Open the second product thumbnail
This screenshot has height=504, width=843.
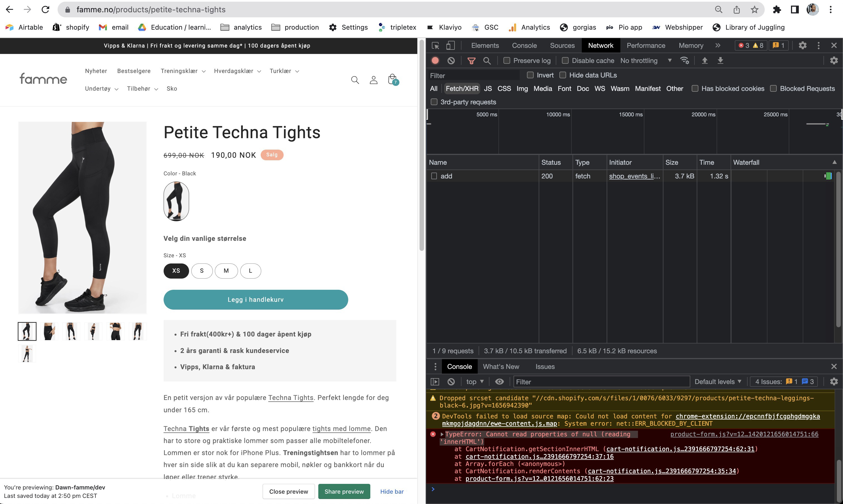(49, 331)
